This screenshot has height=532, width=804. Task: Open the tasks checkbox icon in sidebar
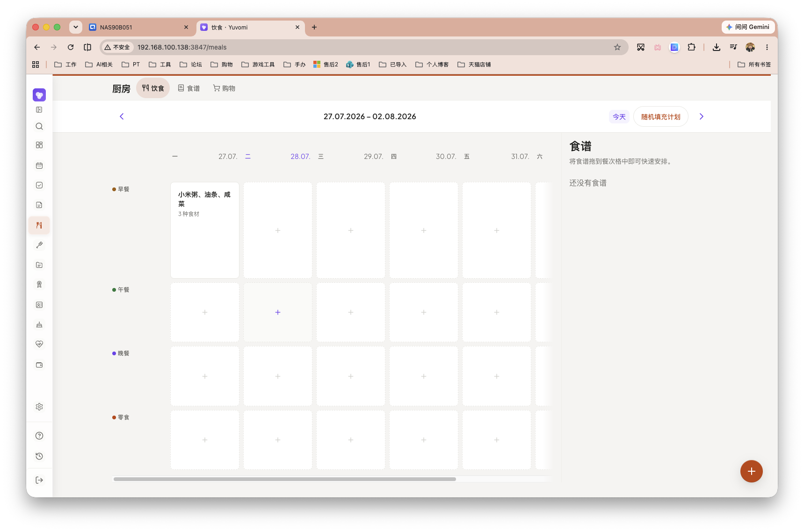point(39,185)
